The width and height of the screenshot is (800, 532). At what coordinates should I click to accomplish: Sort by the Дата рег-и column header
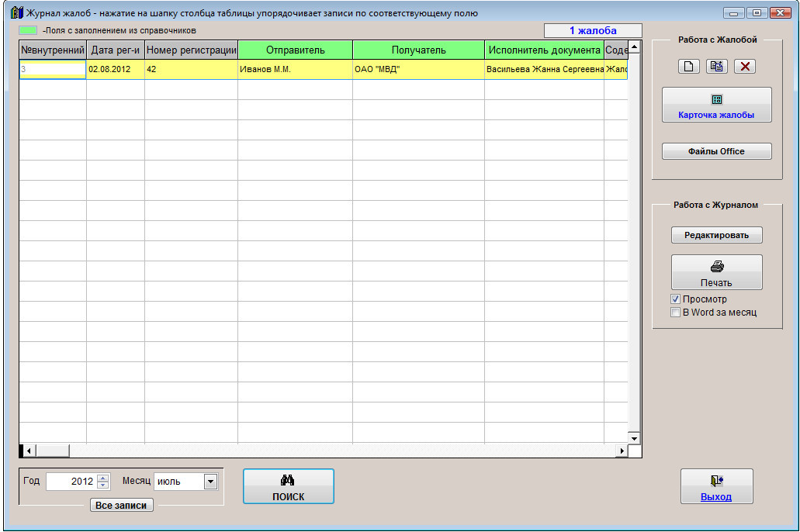(116, 50)
